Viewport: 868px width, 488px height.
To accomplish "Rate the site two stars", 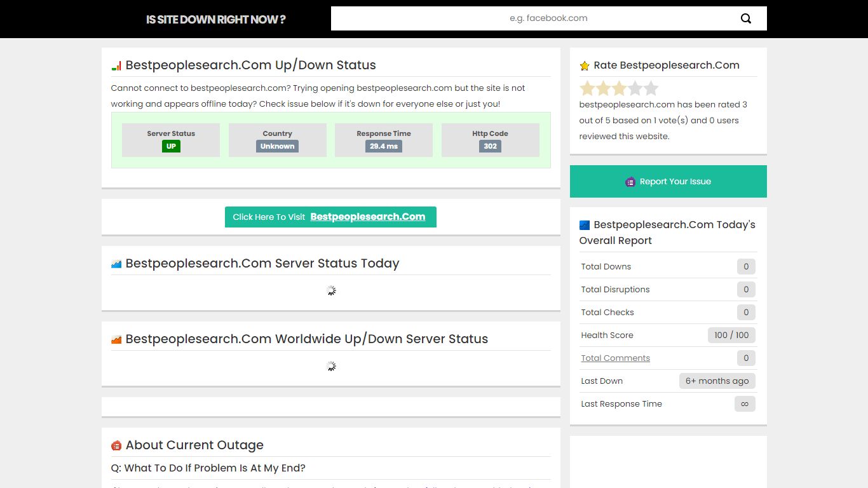I will (603, 88).
